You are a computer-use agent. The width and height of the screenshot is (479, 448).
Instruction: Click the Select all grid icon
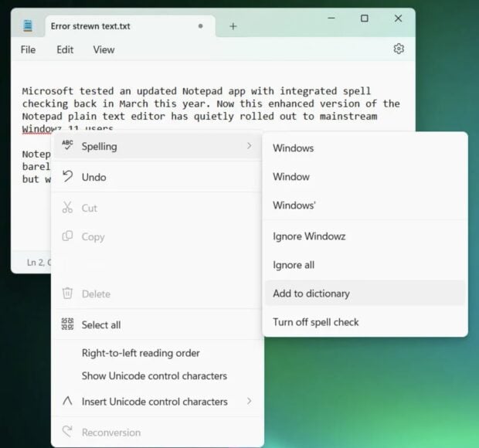(67, 324)
